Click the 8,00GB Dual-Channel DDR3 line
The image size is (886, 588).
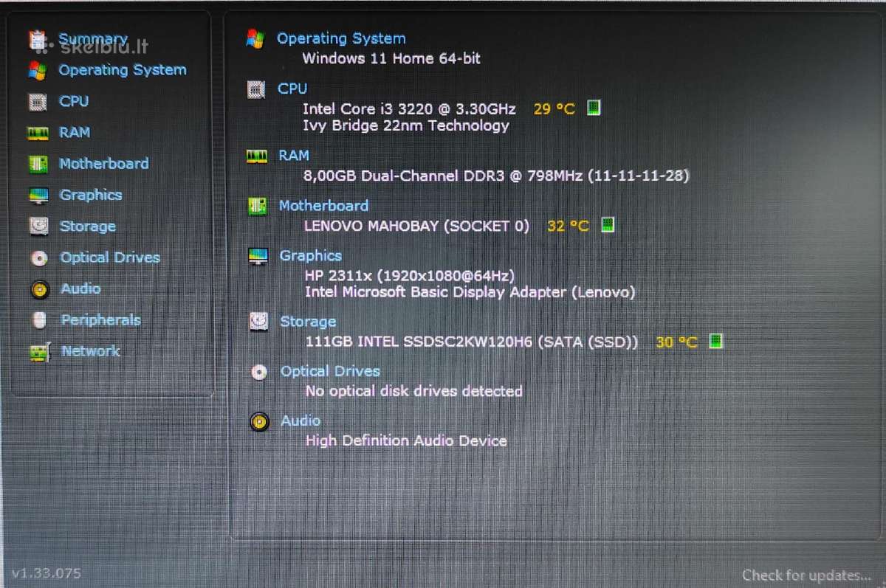[x=496, y=176]
